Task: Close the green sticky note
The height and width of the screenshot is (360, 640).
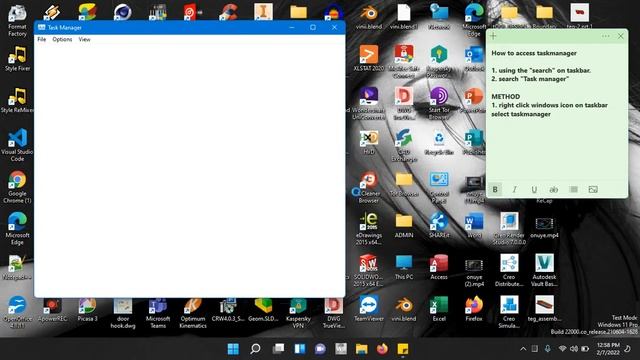Action: pyautogui.click(x=620, y=36)
